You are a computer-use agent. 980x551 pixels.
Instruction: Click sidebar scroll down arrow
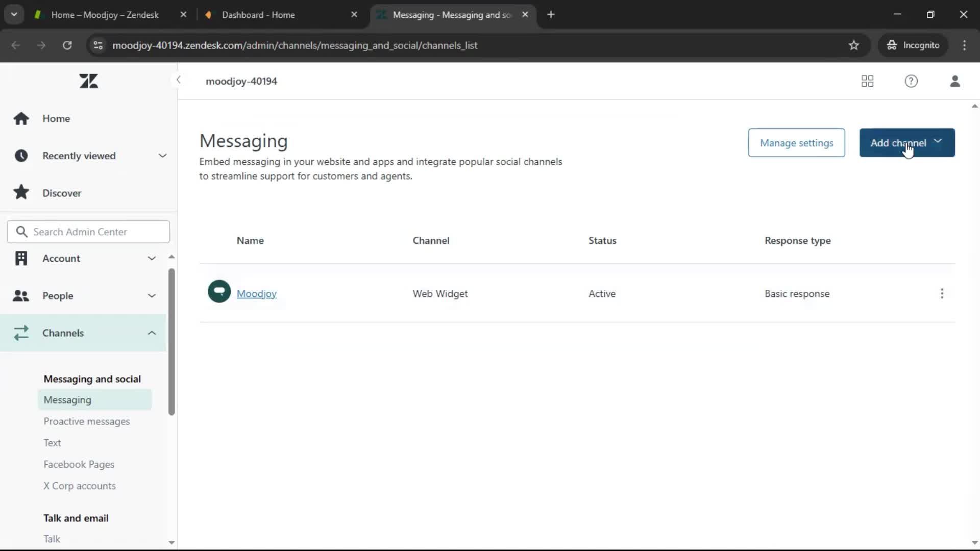[171, 543]
